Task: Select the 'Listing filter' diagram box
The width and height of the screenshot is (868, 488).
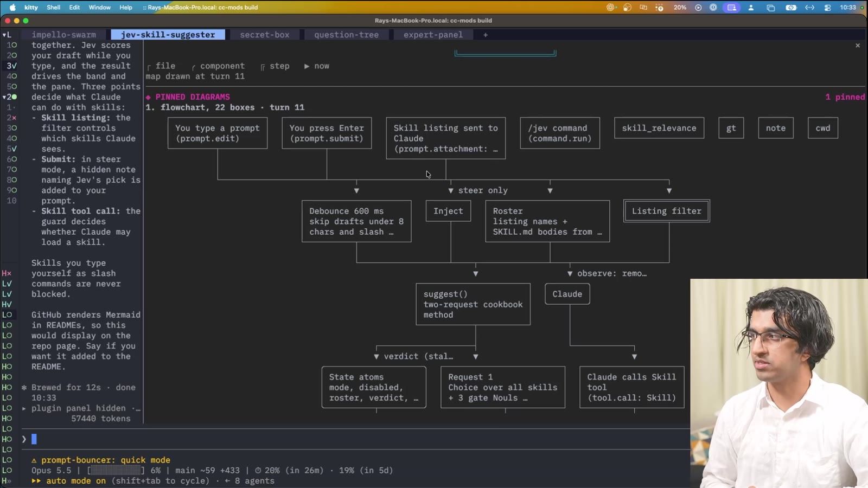Action: coord(667,211)
